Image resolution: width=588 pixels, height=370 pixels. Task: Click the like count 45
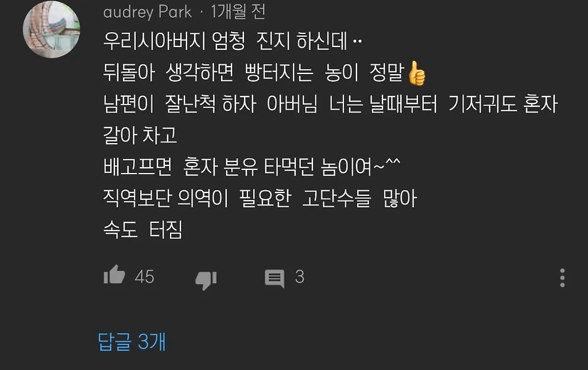point(144,277)
